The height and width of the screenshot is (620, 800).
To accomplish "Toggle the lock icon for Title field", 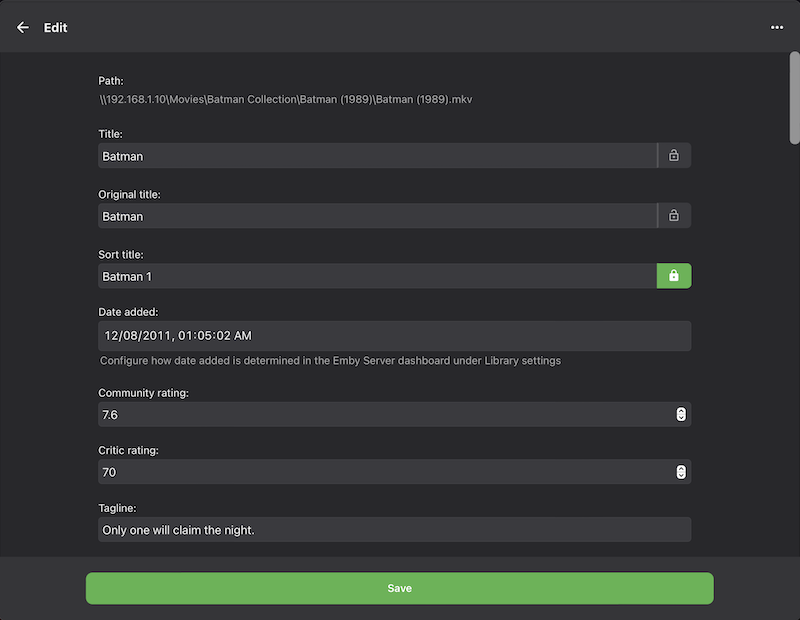I will pos(674,155).
